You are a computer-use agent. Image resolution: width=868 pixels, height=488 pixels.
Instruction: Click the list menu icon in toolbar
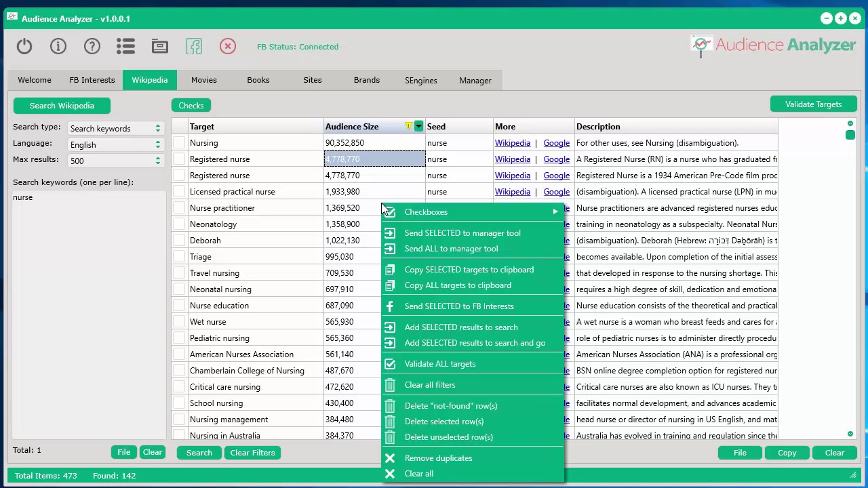125,46
